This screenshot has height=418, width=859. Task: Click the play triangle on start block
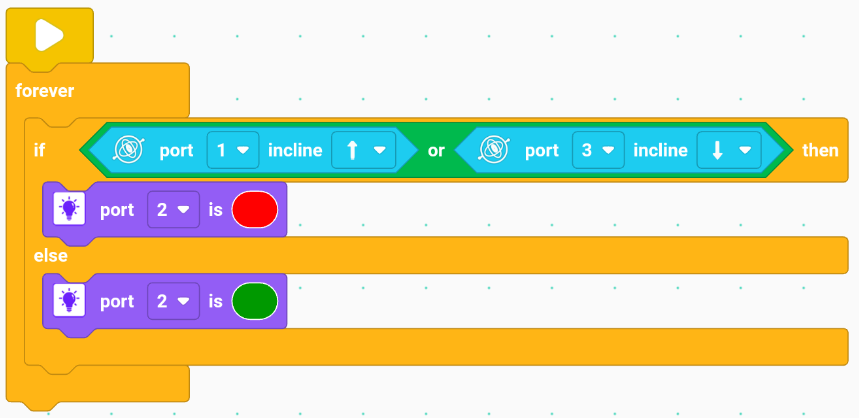49,35
